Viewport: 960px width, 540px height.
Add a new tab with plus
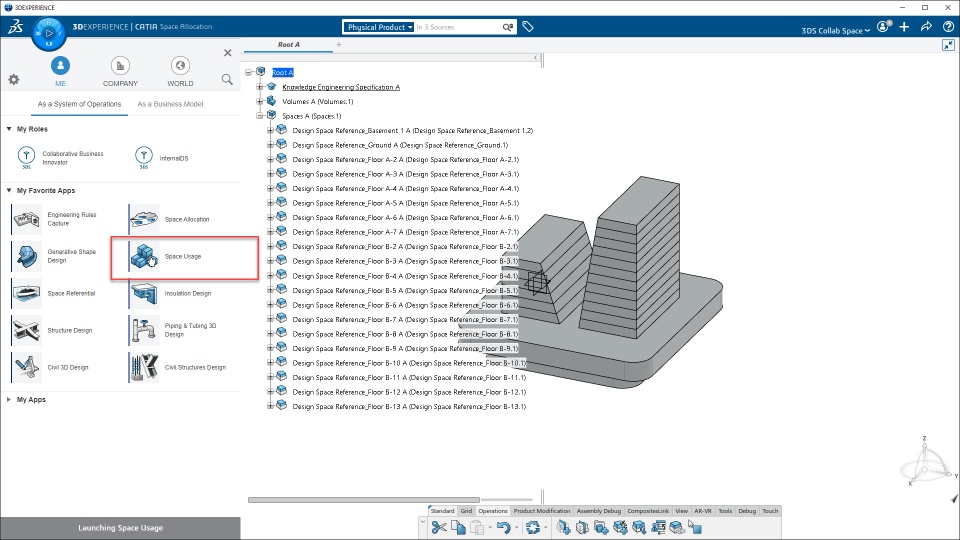point(339,45)
